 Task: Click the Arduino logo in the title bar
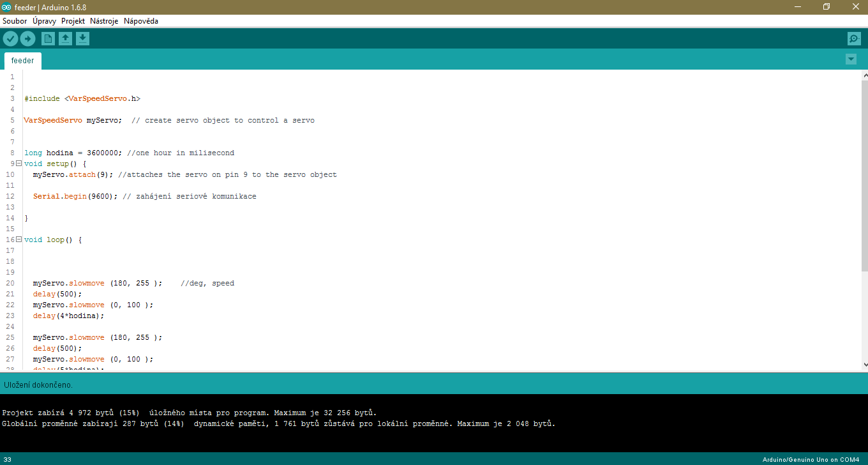point(6,7)
